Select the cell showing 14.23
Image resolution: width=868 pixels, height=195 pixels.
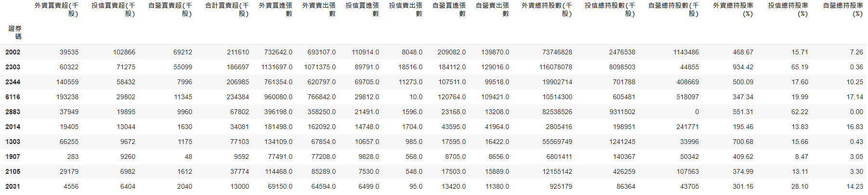(855, 186)
